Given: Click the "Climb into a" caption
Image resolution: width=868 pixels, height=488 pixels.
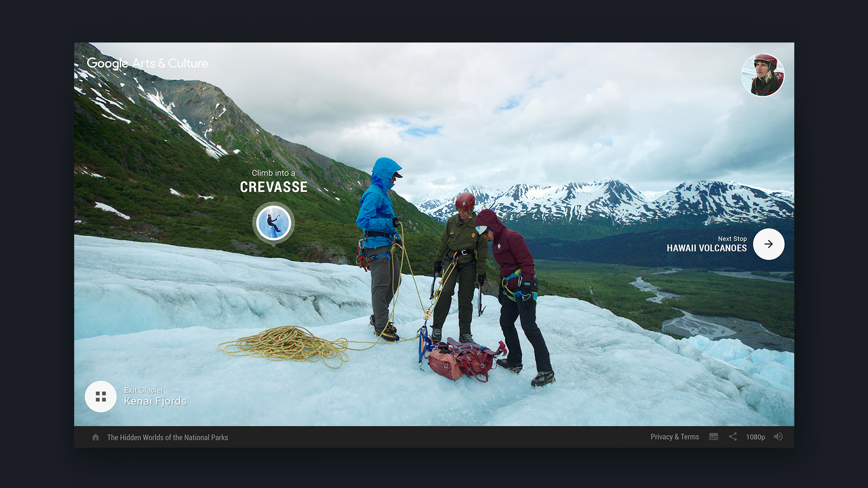Looking at the screenshot, I should click(273, 173).
